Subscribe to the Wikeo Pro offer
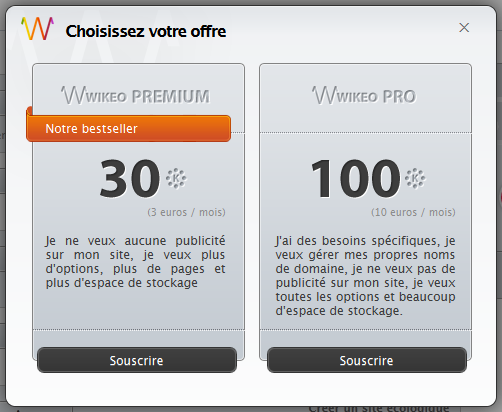Viewport: 502px width, 412px height. click(367, 360)
